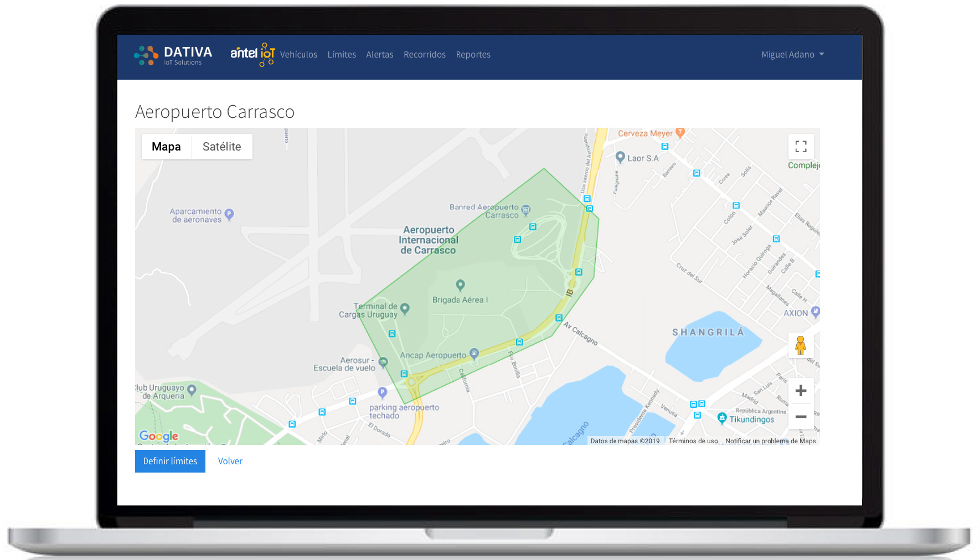Switch the map to Mapa view
This screenshot has width=980, height=560.
coord(166,147)
